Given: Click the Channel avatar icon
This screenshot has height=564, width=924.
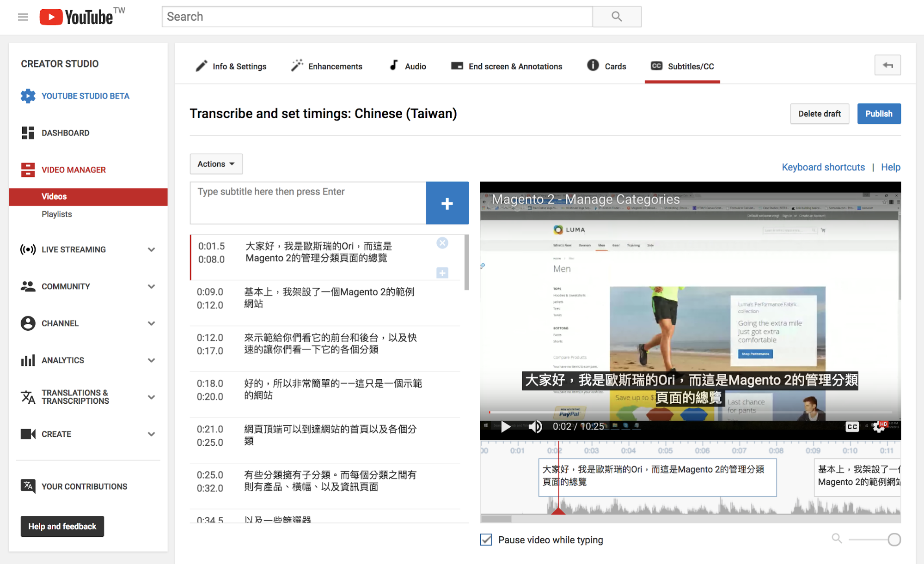Looking at the screenshot, I should tap(28, 323).
